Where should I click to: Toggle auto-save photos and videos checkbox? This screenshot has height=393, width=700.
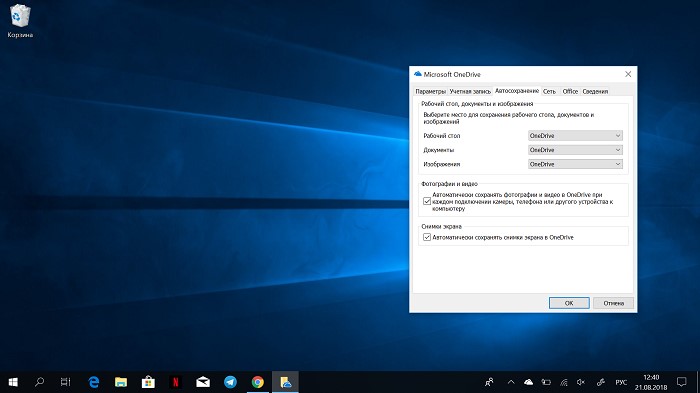427,201
